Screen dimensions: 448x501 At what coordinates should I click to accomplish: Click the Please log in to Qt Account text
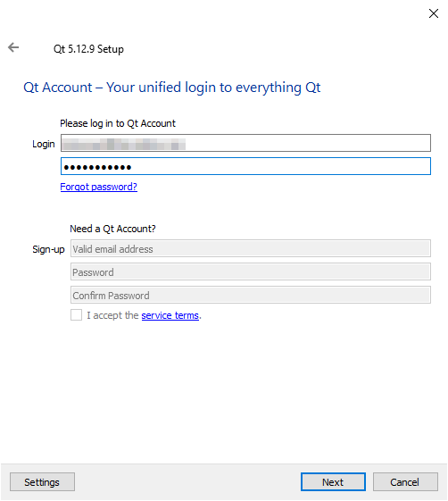118,123
